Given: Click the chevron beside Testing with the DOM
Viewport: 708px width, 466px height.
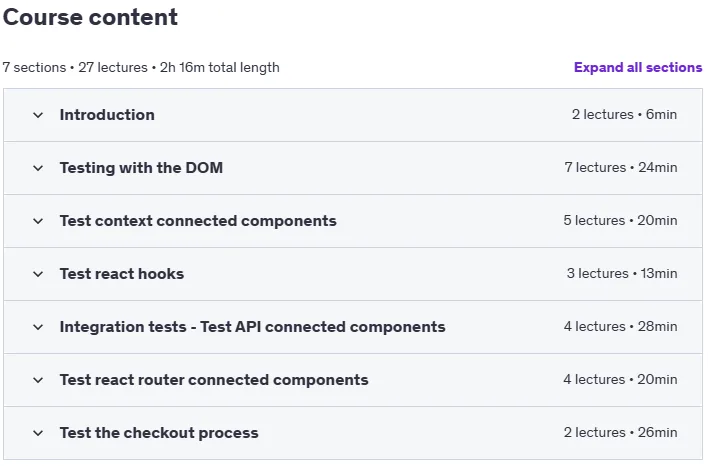Looking at the screenshot, I should pos(38,168).
